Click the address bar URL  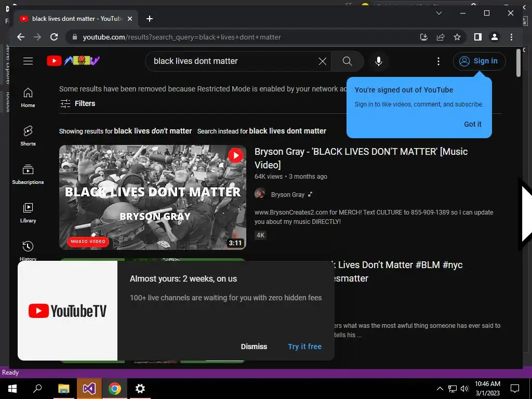(x=182, y=37)
